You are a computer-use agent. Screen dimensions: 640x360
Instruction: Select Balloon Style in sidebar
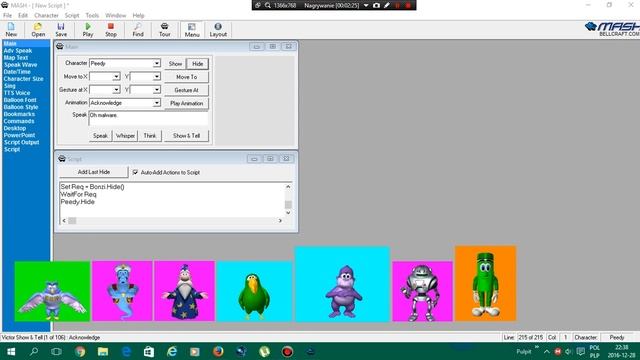tap(21, 107)
